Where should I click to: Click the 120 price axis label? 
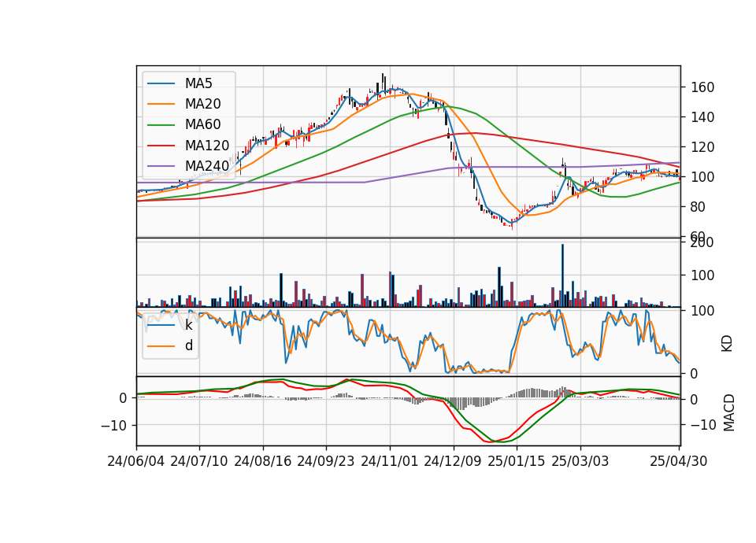[x=702, y=147]
